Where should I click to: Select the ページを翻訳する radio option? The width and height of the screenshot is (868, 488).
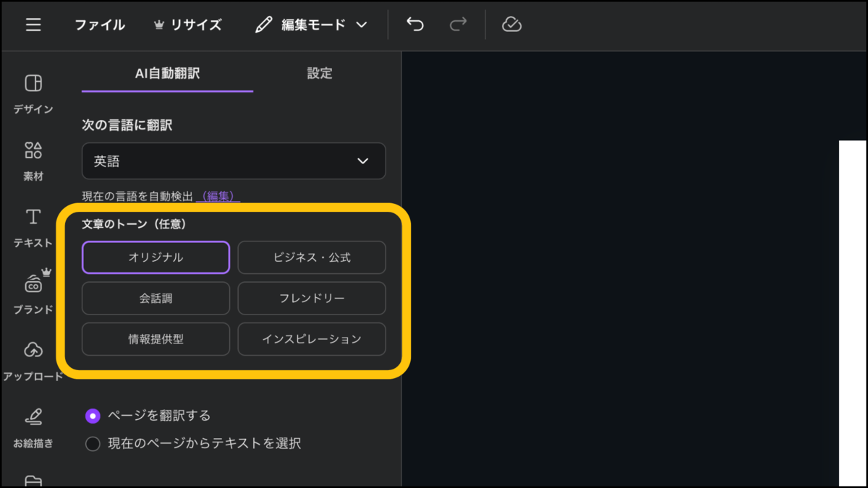[x=148, y=416]
